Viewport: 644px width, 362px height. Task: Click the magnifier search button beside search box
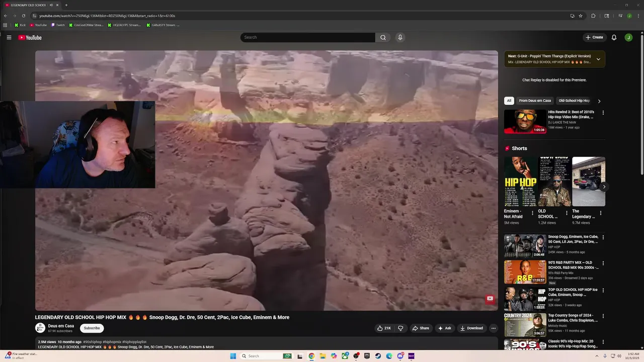point(383,37)
